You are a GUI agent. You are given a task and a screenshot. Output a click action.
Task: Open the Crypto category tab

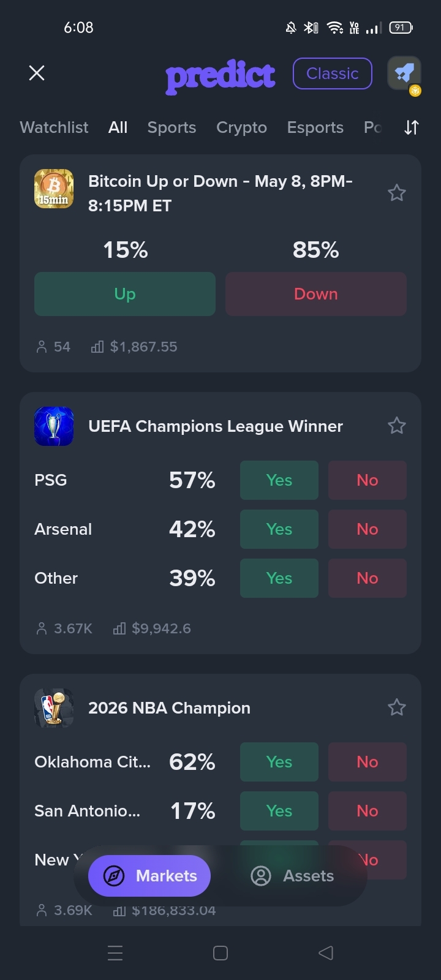pos(241,127)
